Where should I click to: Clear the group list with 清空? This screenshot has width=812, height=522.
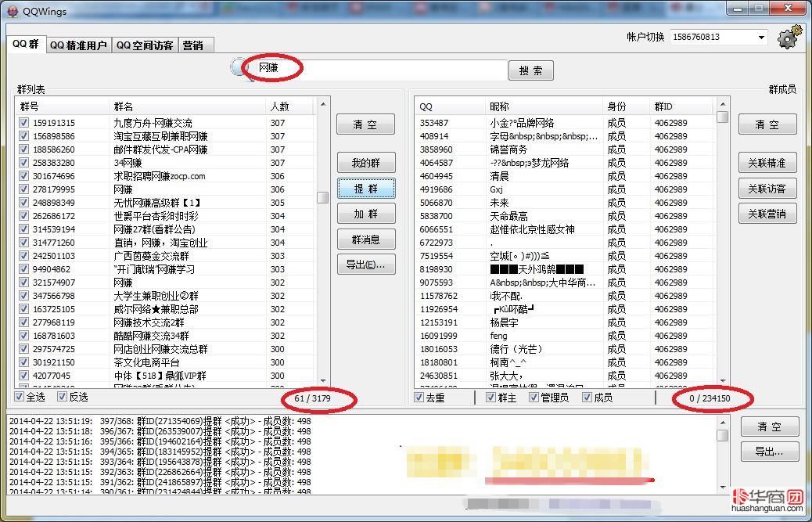[x=365, y=124]
